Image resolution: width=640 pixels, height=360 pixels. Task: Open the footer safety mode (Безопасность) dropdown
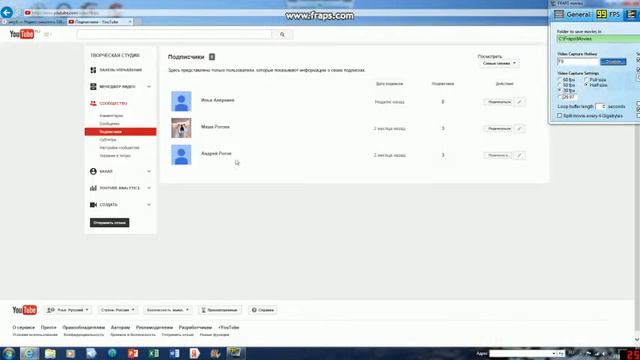(168, 310)
